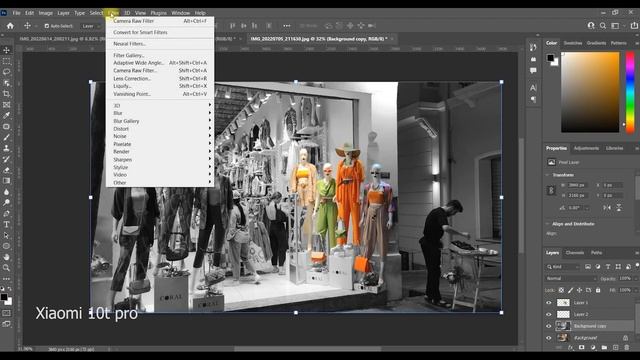The width and height of the screenshot is (640, 360).
Task: Select the Move tool in toolbar
Action: tap(7, 50)
